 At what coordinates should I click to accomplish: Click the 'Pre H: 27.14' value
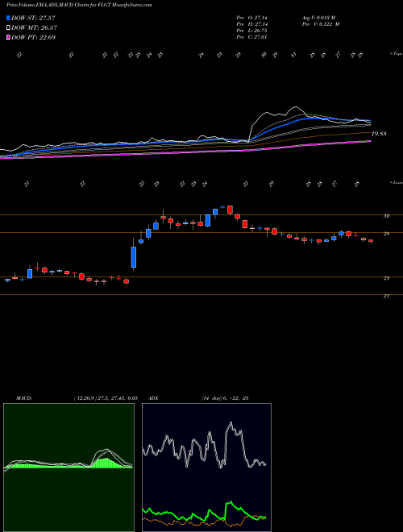251,24
